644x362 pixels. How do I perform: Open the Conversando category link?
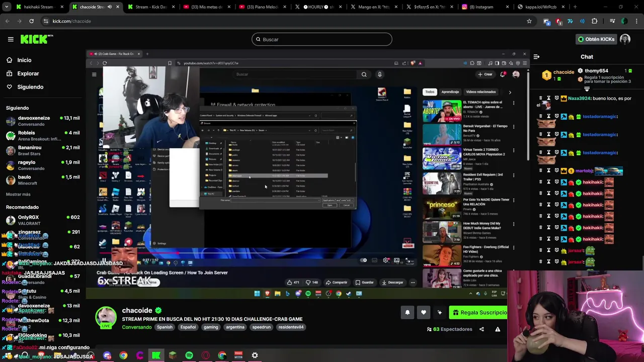[136, 327]
